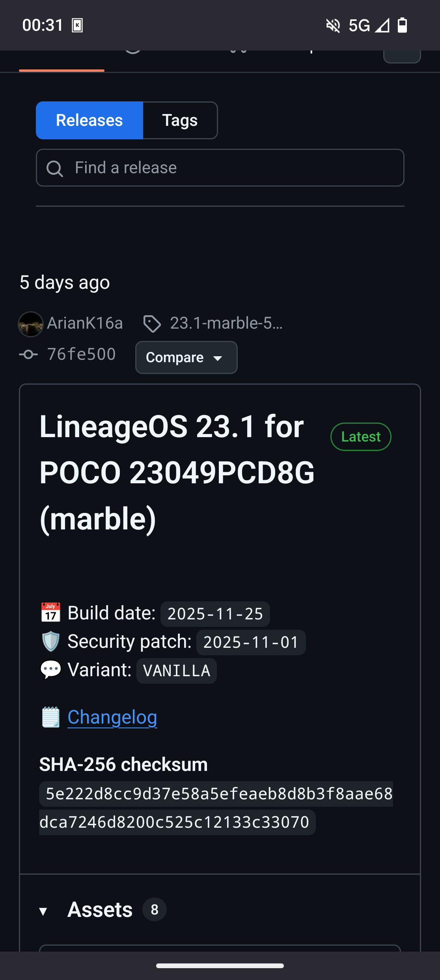Switch to the Releases tab
This screenshot has width=440, height=980.
(x=89, y=120)
